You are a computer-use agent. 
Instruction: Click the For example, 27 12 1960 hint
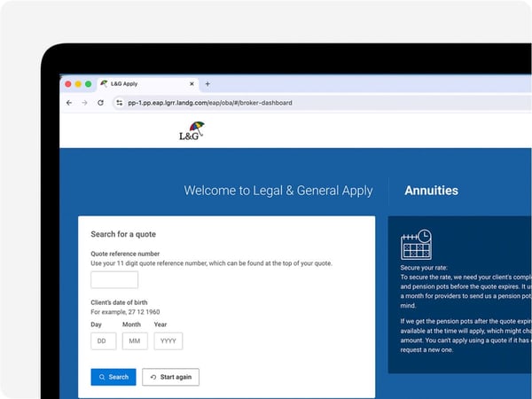[x=125, y=312]
